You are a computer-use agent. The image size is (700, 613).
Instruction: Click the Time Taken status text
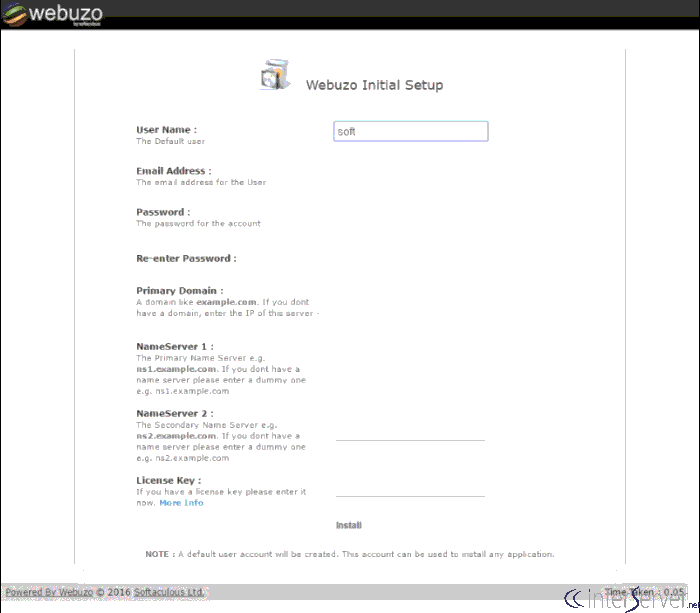click(x=644, y=592)
